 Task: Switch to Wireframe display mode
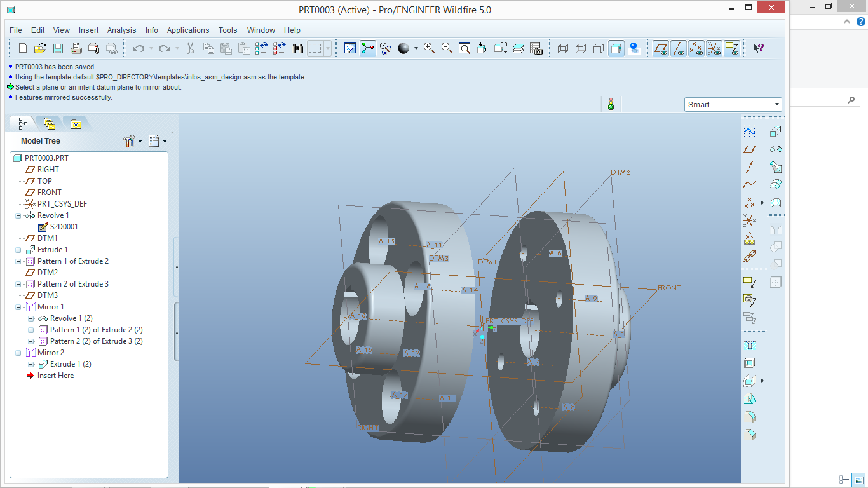tap(562, 48)
